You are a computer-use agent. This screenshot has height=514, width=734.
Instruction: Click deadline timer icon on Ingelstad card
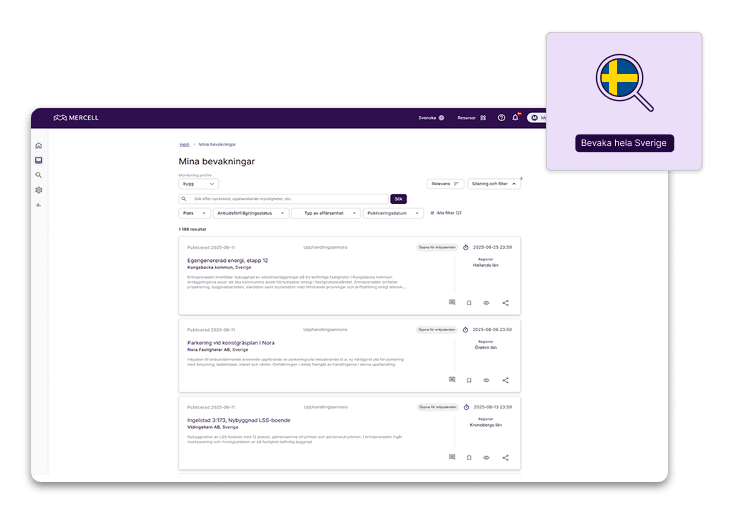click(x=466, y=407)
